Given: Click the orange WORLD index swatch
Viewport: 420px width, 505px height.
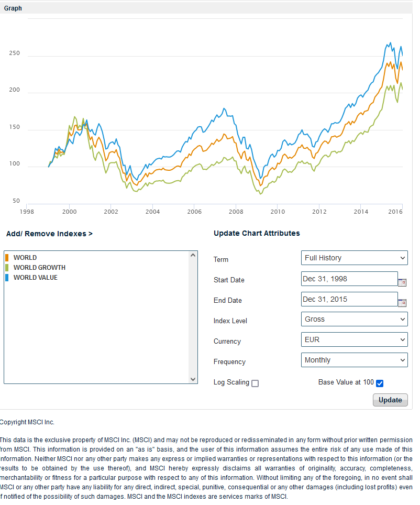Looking at the screenshot, I should [7, 258].
